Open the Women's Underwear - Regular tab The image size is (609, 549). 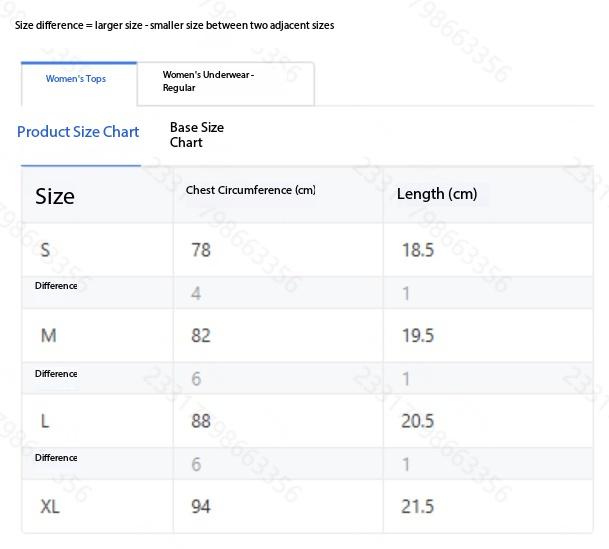click(x=208, y=81)
